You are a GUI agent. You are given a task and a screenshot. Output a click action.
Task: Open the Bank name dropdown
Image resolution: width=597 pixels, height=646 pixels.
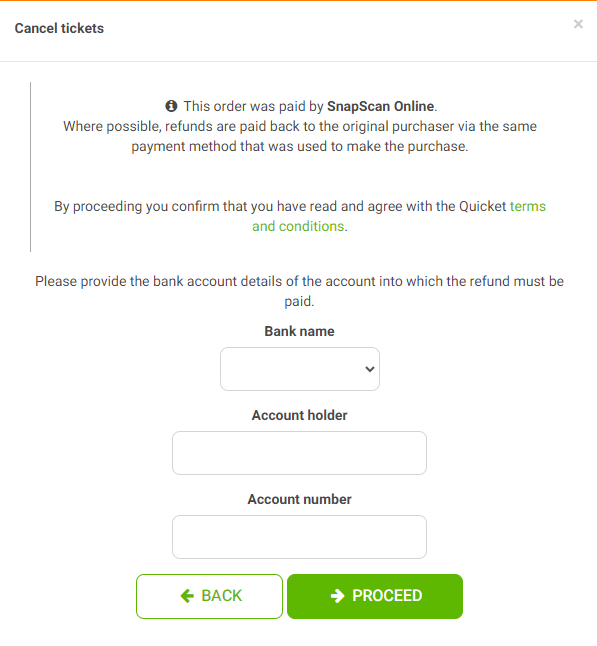tap(300, 369)
